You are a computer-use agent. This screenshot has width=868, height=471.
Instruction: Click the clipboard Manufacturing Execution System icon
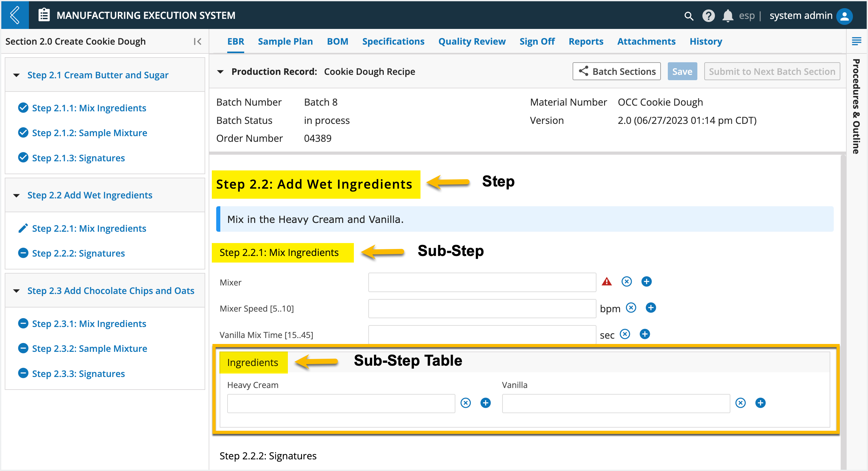[44, 15]
